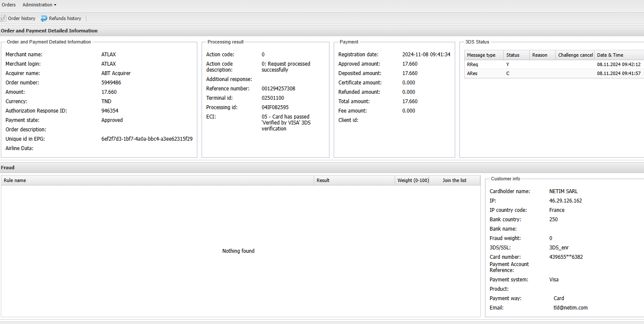Open the Administration dropdown menu
This screenshot has width=644, height=324.
pos(39,5)
